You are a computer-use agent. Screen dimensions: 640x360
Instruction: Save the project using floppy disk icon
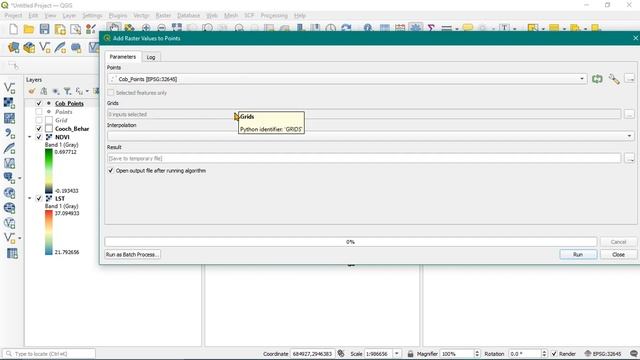[x=44, y=29]
